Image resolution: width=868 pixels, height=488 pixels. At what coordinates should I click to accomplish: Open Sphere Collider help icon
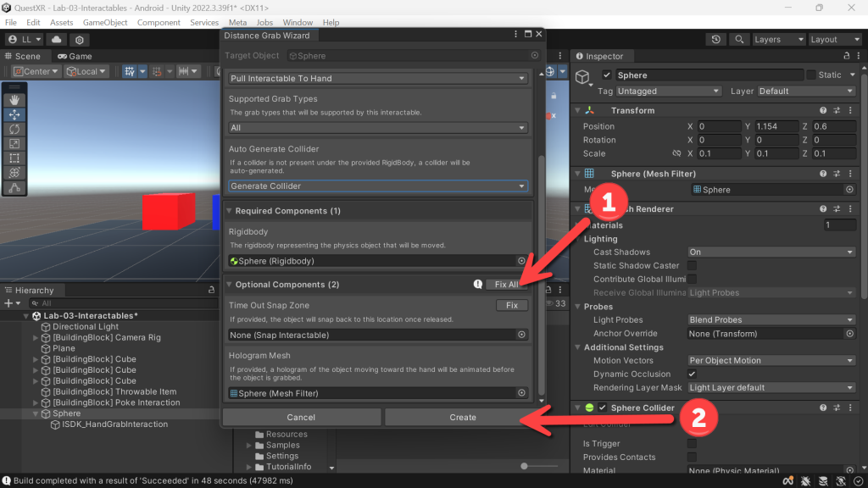[x=823, y=408]
